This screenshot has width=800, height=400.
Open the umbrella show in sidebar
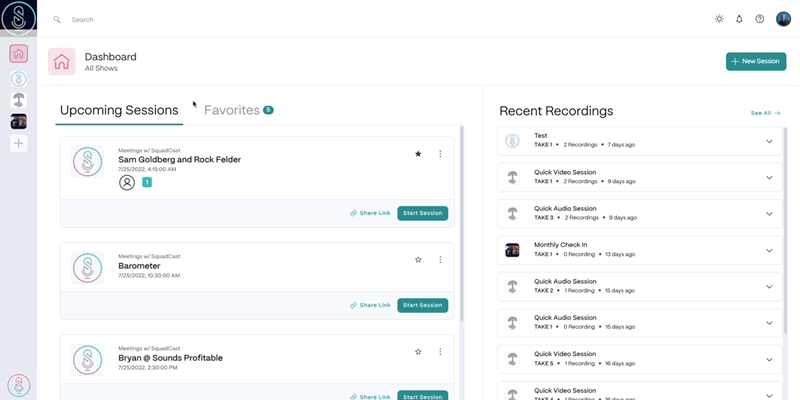(19, 100)
